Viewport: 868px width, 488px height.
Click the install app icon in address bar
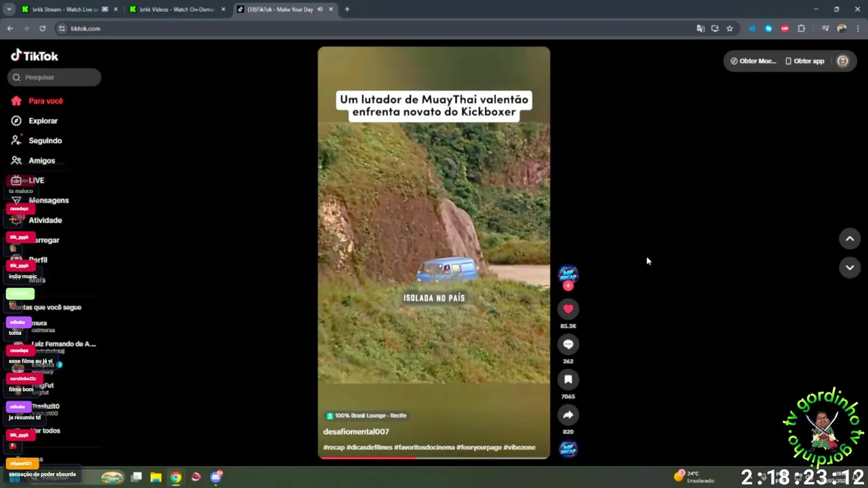click(x=715, y=28)
